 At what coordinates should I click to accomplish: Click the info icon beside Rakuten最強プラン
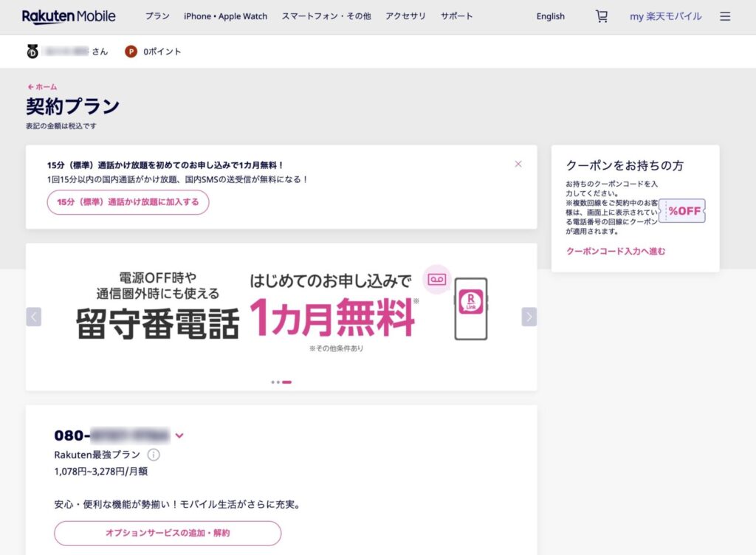pos(154,455)
